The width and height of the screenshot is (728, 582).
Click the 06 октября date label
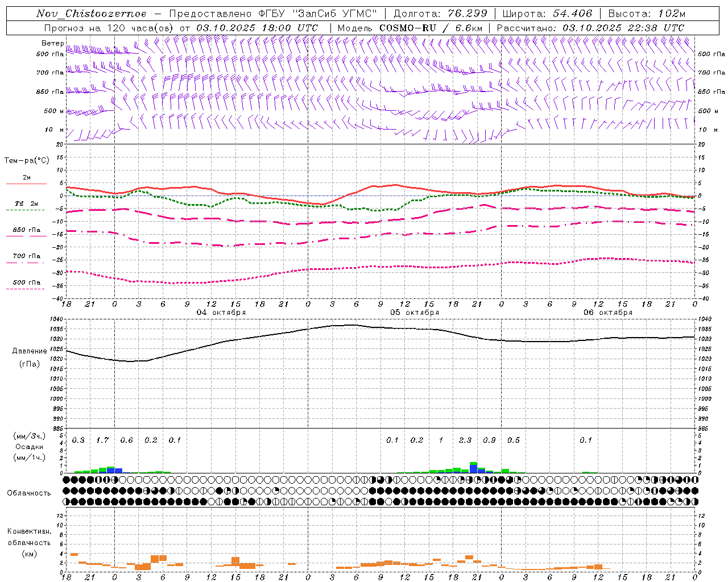[608, 313]
